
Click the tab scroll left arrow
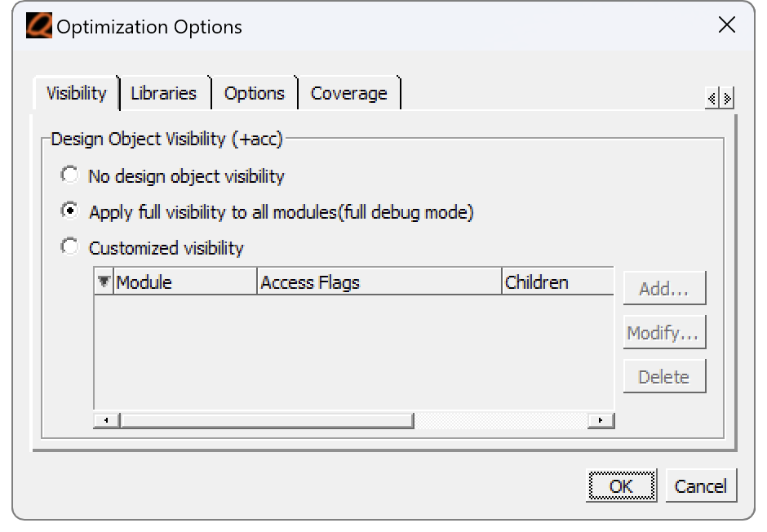coord(712,98)
